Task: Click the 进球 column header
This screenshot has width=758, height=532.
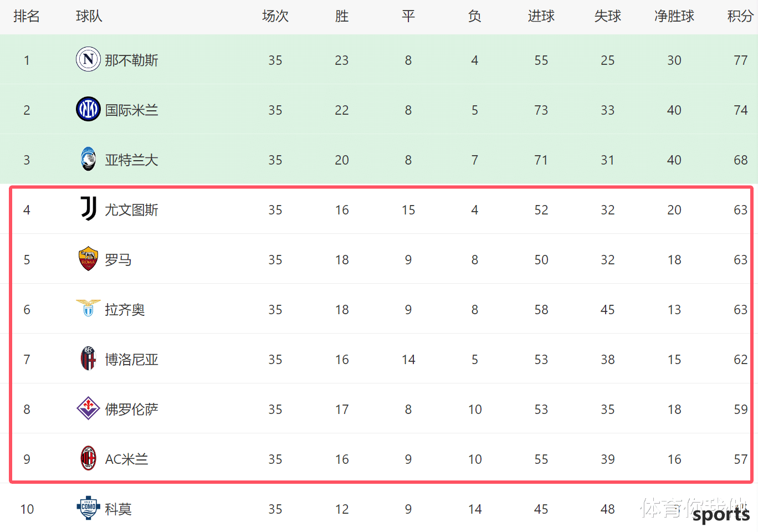Action: [541, 16]
